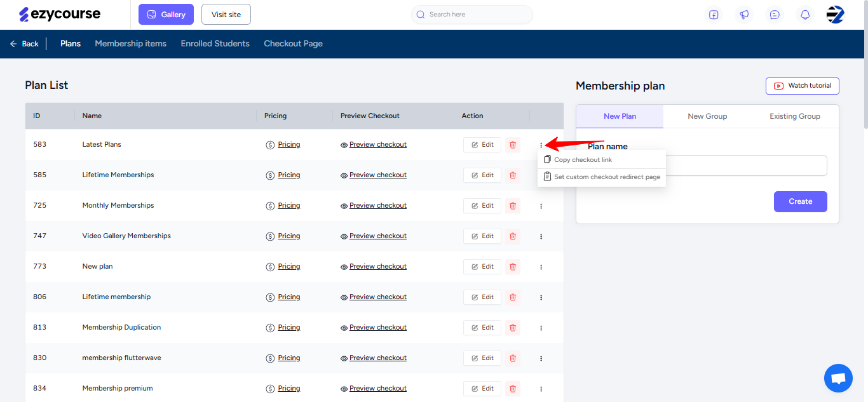Open Pricing for Latest Plans
Viewport: 868px width, 402px height.
pos(283,145)
